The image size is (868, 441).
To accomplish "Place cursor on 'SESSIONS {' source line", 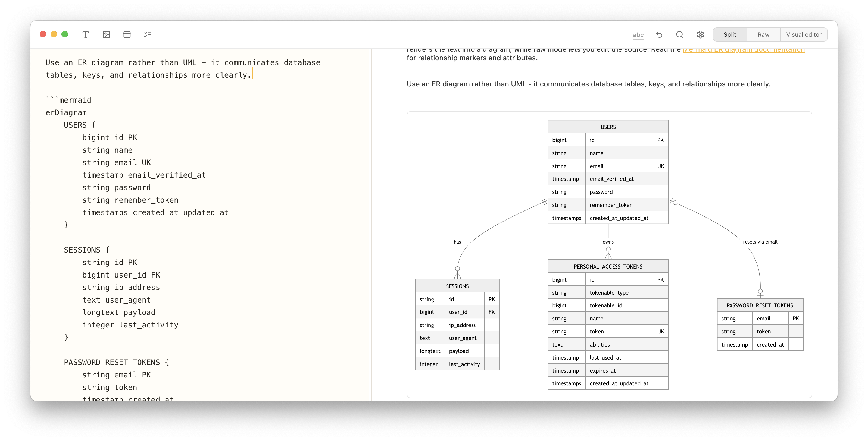I will 87,250.
